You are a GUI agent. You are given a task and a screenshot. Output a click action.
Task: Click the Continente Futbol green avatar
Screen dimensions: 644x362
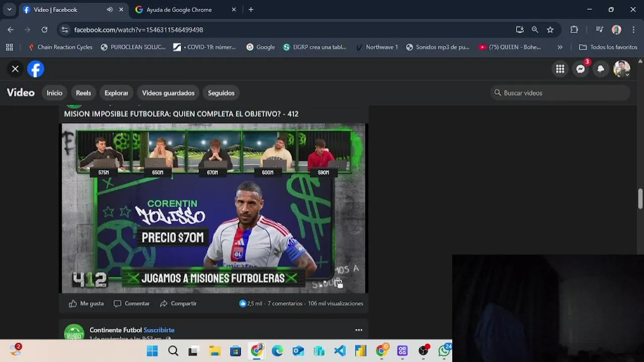74,332
